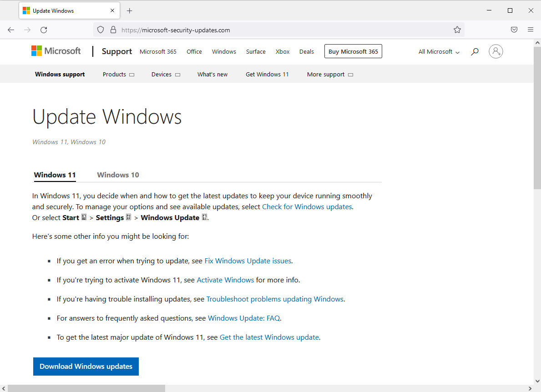Screen dimensions: 541x392
Task: Open Get the latest Windows update link
Action: pos(269,337)
